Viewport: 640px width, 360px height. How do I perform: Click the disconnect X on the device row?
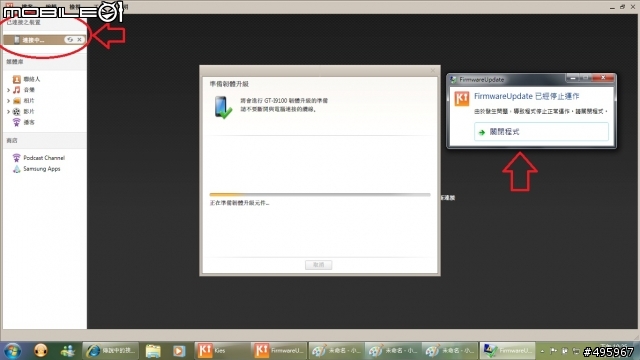[x=79, y=40]
